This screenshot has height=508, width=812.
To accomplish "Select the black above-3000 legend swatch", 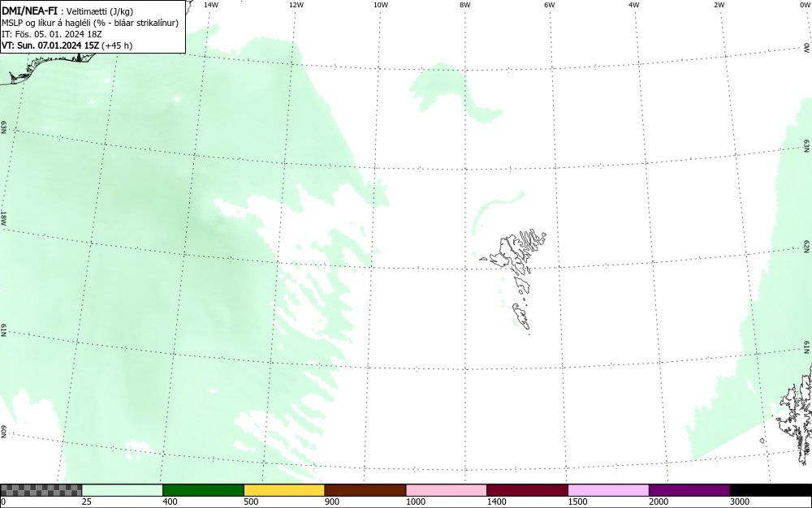I will (771, 490).
